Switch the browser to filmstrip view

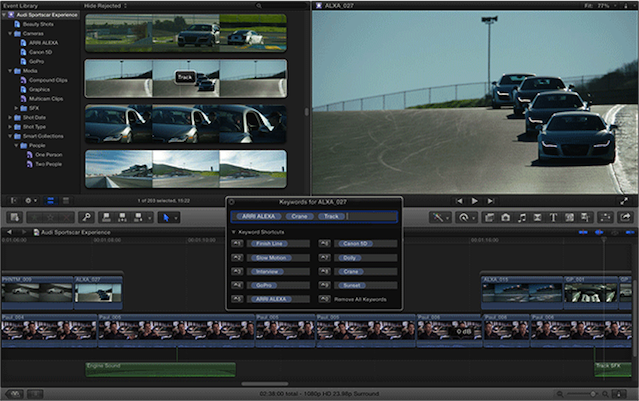[51, 200]
